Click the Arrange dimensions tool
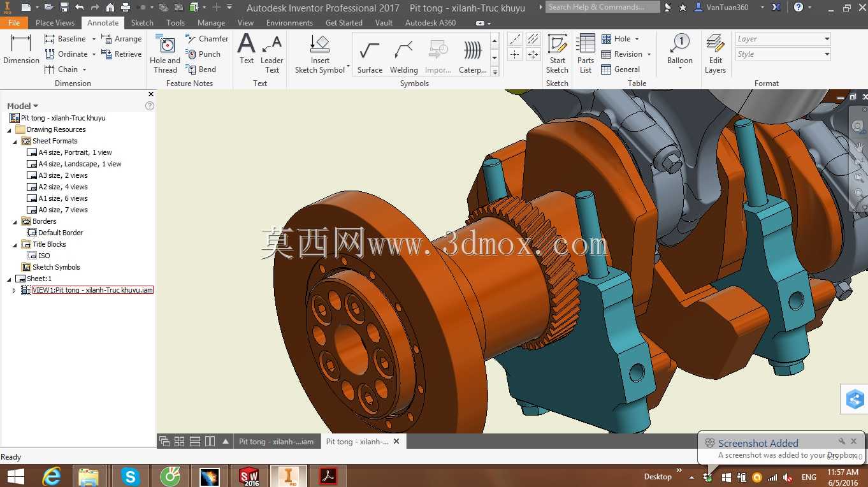 [x=121, y=39]
